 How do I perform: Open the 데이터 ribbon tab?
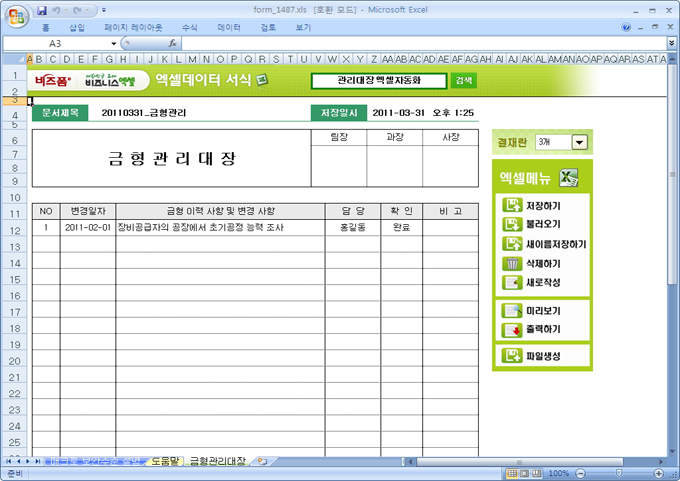tap(229, 28)
